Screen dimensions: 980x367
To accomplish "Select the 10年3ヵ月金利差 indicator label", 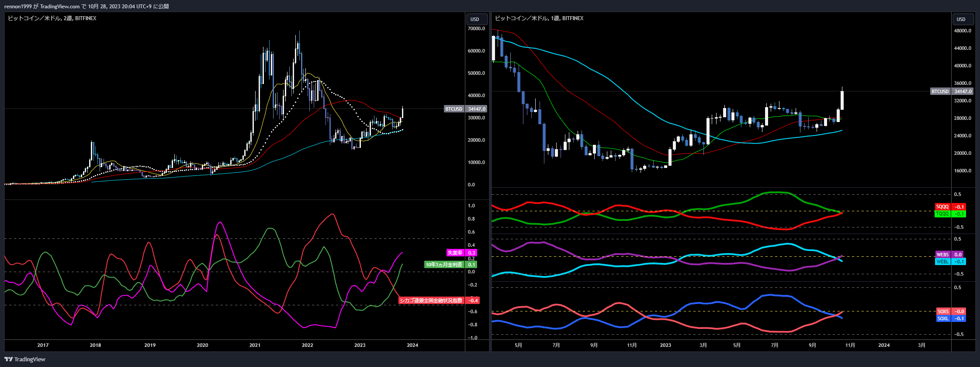I will 444,265.
